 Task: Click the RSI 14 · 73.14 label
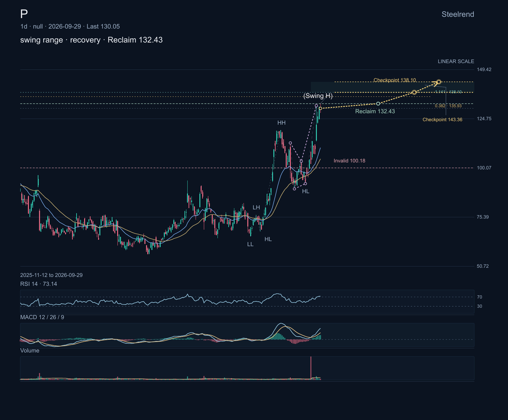[x=39, y=284]
